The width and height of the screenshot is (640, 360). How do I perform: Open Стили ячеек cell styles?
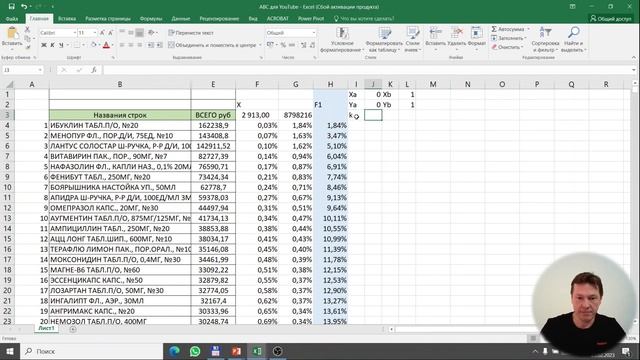tap(412, 39)
